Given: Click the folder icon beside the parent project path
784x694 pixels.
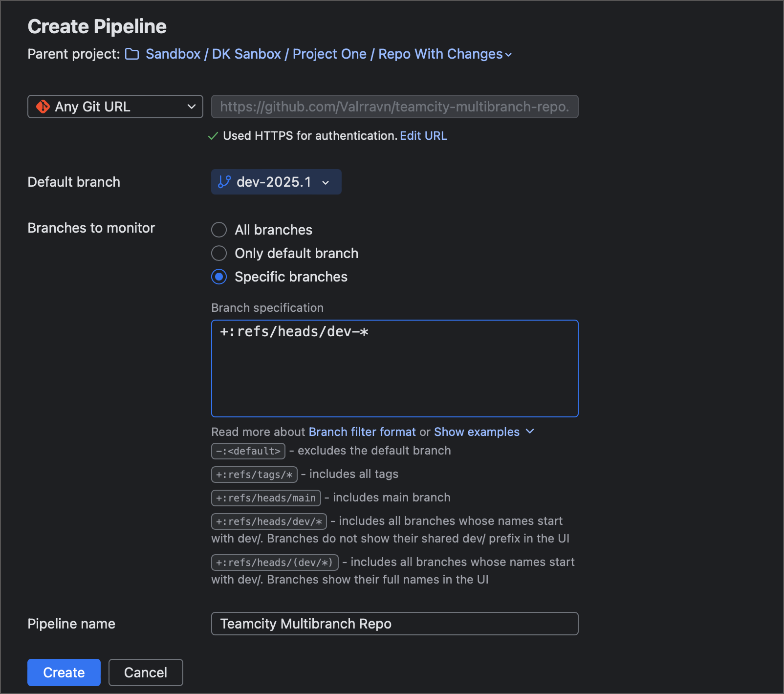Looking at the screenshot, I should pyautogui.click(x=131, y=54).
